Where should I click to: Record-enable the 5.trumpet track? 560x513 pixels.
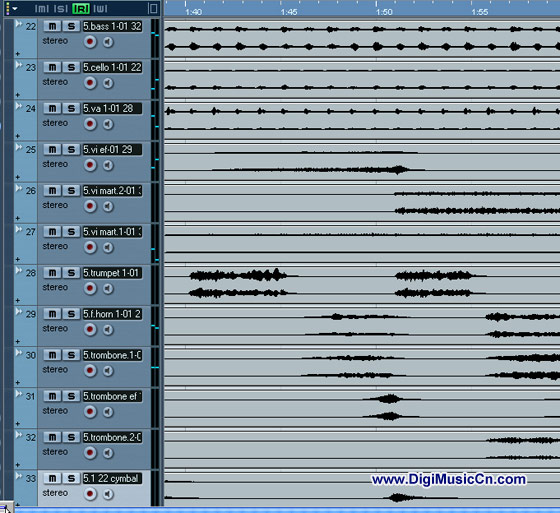pyautogui.click(x=90, y=288)
